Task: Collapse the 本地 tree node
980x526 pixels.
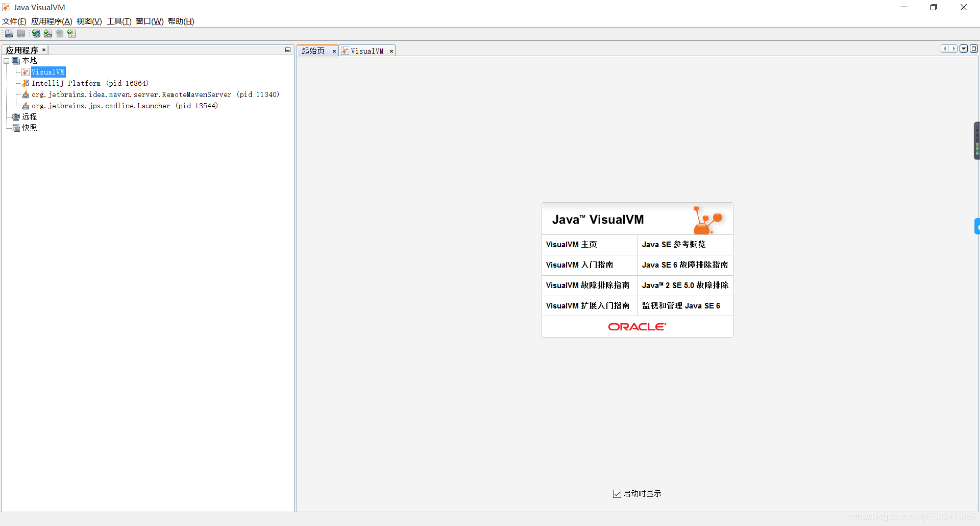Action: 7,61
